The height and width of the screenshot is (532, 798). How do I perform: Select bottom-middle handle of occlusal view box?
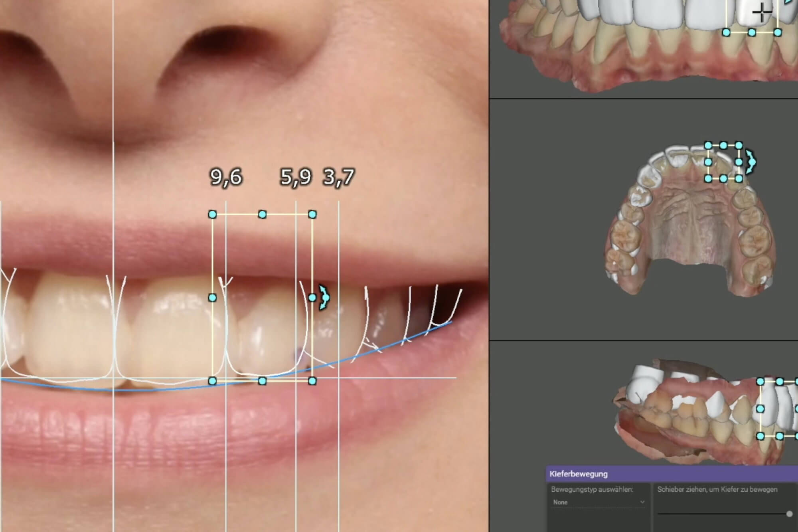[x=723, y=179]
